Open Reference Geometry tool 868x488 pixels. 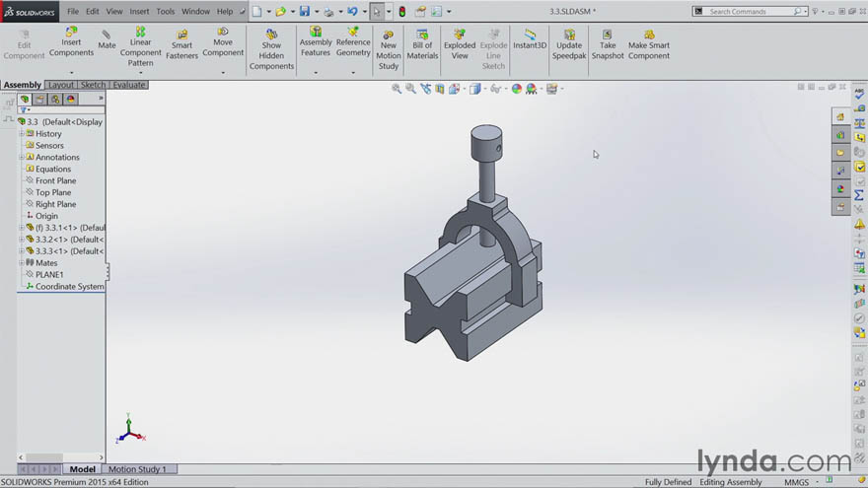pyautogui.click(x=353, y=42)
